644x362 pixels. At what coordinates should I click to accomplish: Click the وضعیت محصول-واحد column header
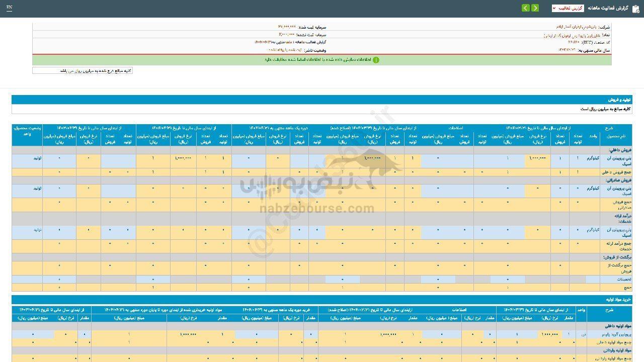[x=27, y=132]
